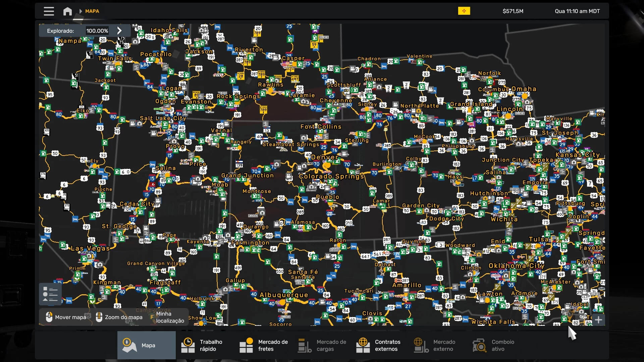Go to the home screen icon
The width and height of the screenshot is (644, 362).
pos(67,11)
